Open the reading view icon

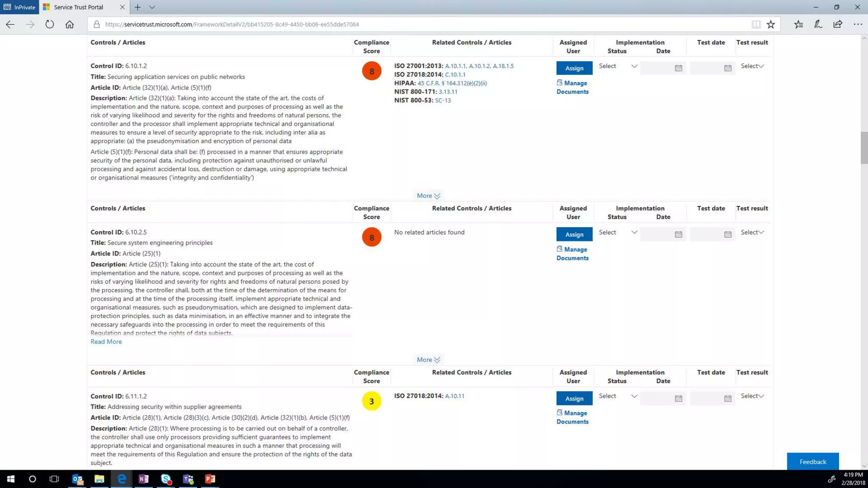pos(756,24)
